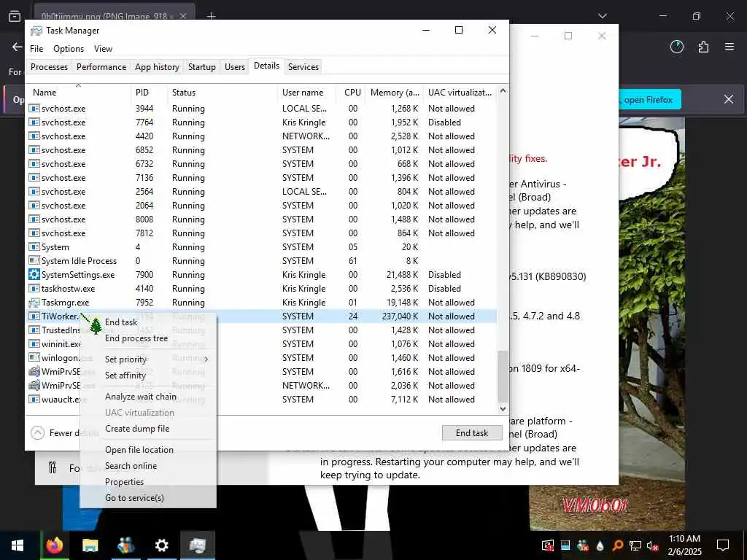Screen dimensions: 747x560
Task: Choose Search online
Action: 131,466
